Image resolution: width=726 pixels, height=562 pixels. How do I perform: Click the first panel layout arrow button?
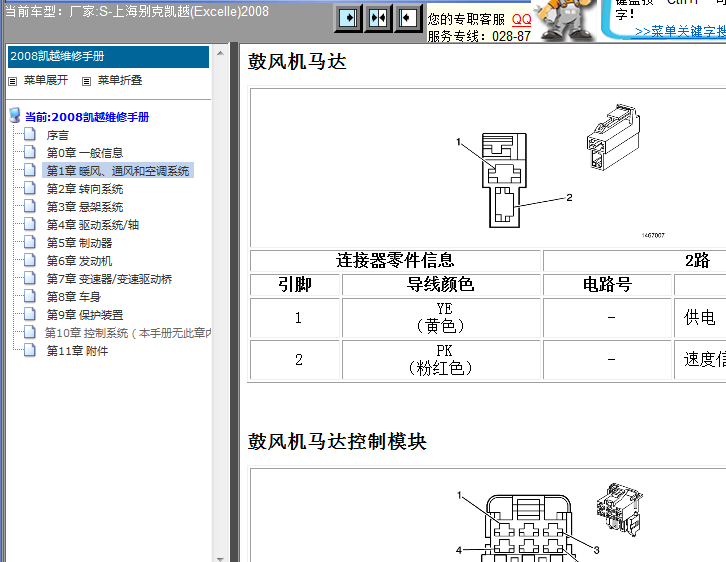pyautogui.click(x=348, y=18)
